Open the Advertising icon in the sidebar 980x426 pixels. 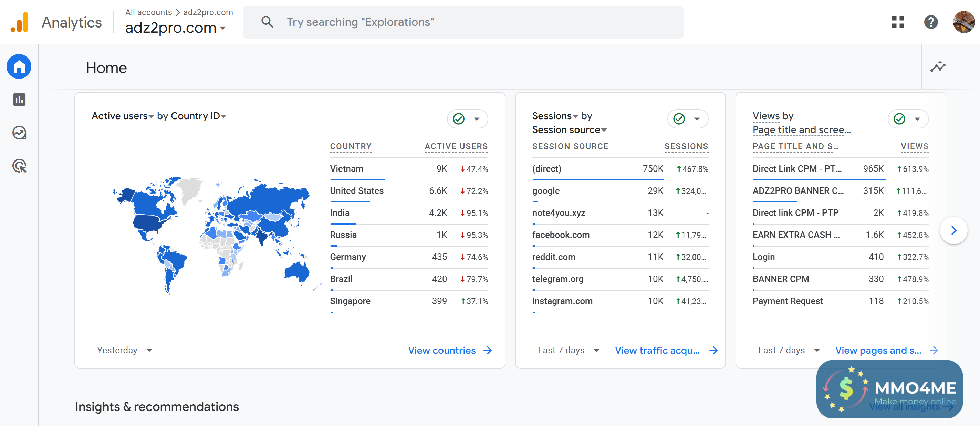(x=19, y=166)
